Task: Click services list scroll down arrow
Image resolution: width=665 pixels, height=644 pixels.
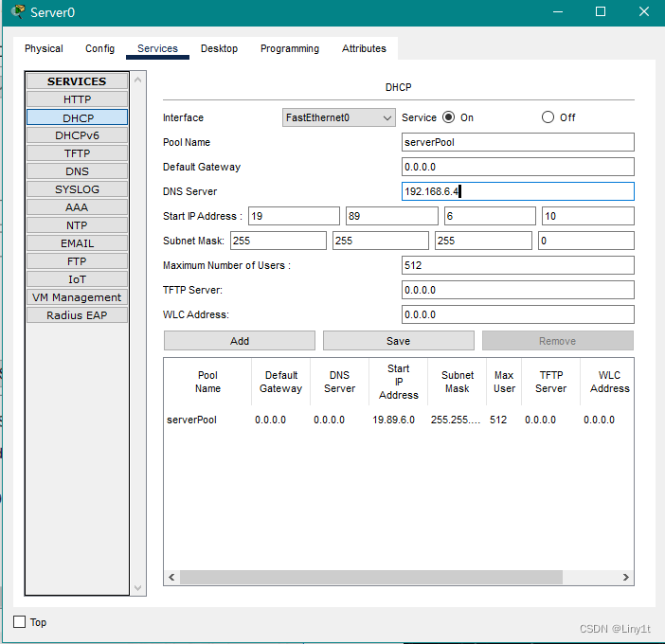Action: 138,587
